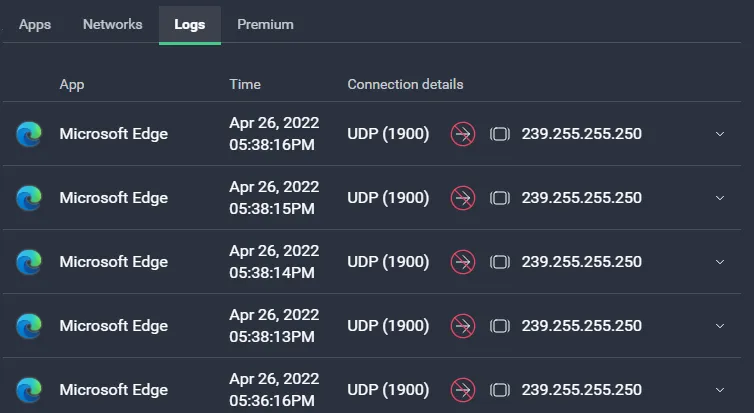The height and width of the screenshot is (413, 754).
Task: Select the Logs tab
Action: point(189,25)
